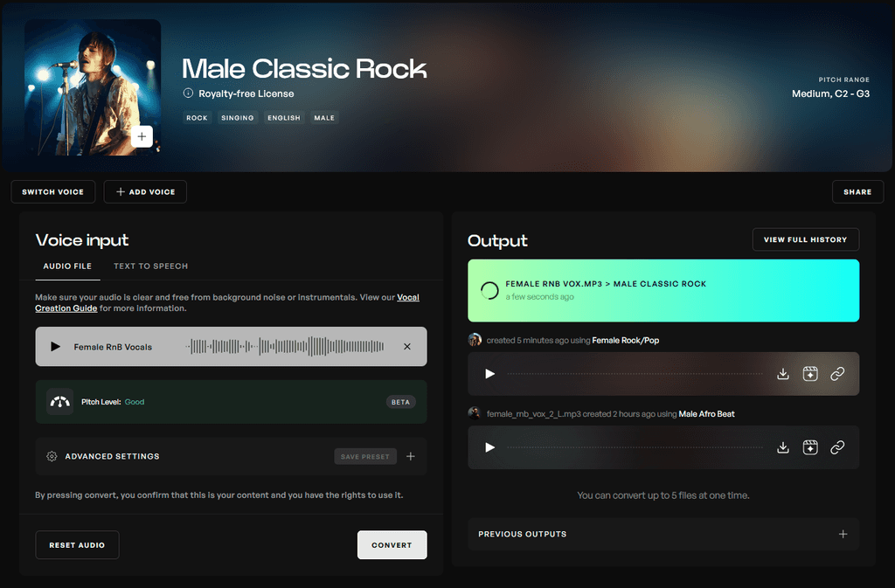Remove the Female RnB Vocals audio file
Image resolution: width=895 pixels, height=588 pixels.
pos(407,346)
